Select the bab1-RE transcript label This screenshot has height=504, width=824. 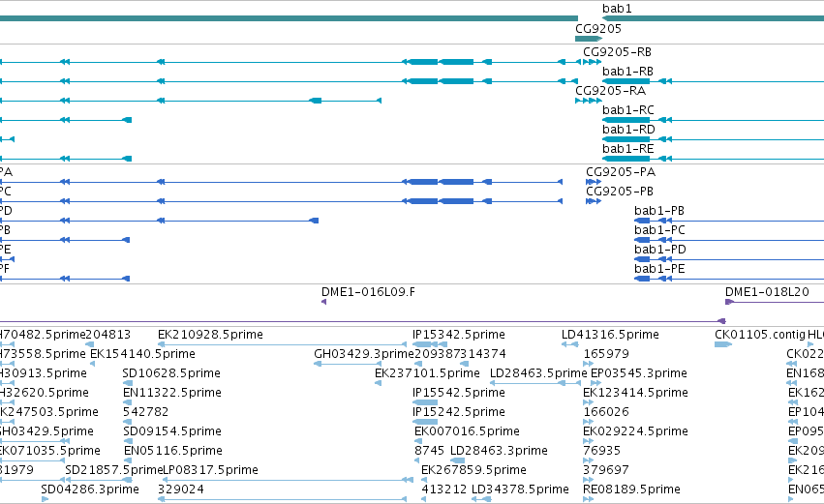click(628, 149)
